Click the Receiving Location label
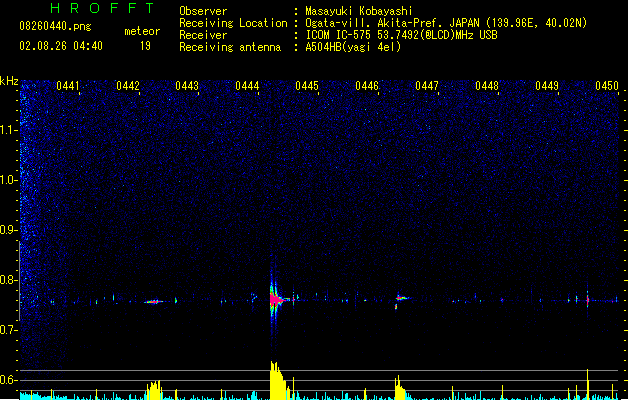 pos(233,23)
